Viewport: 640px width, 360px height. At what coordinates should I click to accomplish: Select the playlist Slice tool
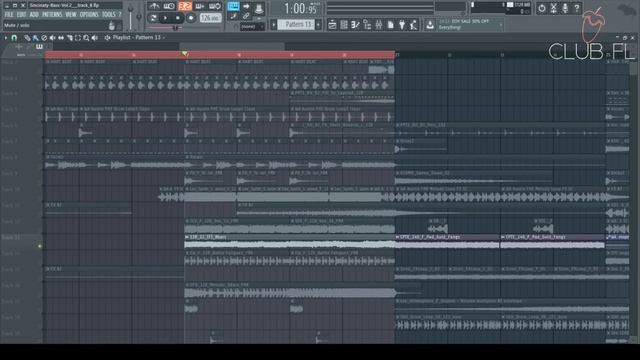pyautogui.click(x=69, y=38)
